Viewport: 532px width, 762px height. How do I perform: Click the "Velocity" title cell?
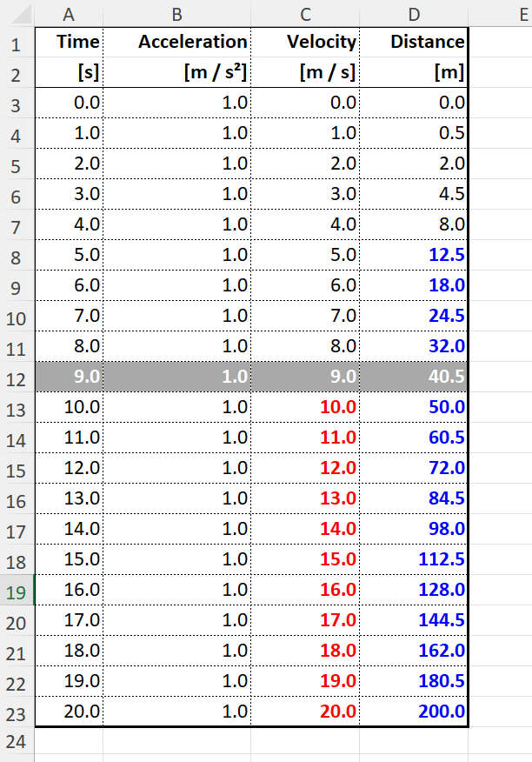coord(305,42)
